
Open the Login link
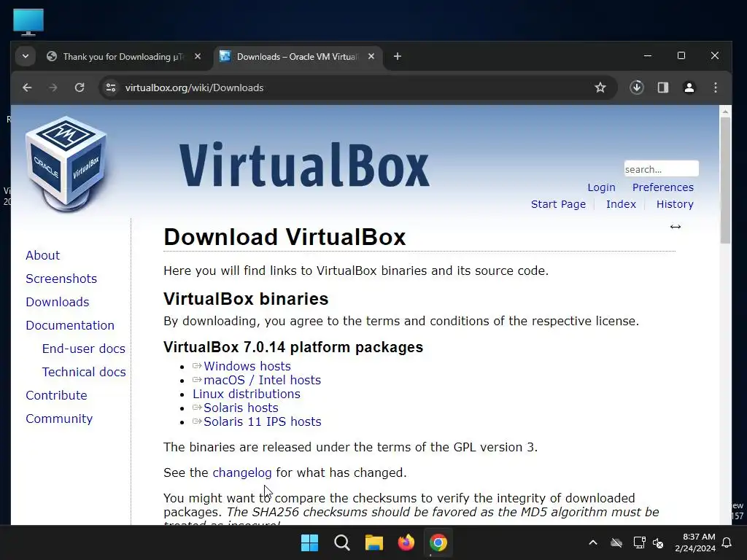tap(601, 187)
